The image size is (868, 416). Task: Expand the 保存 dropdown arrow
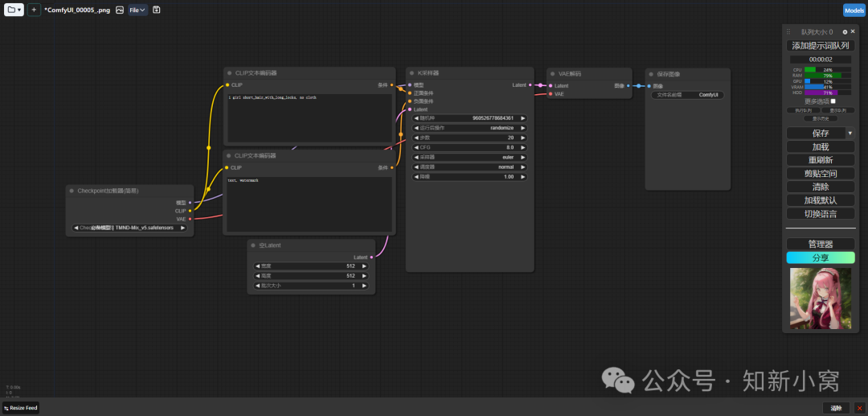(850, 133)
